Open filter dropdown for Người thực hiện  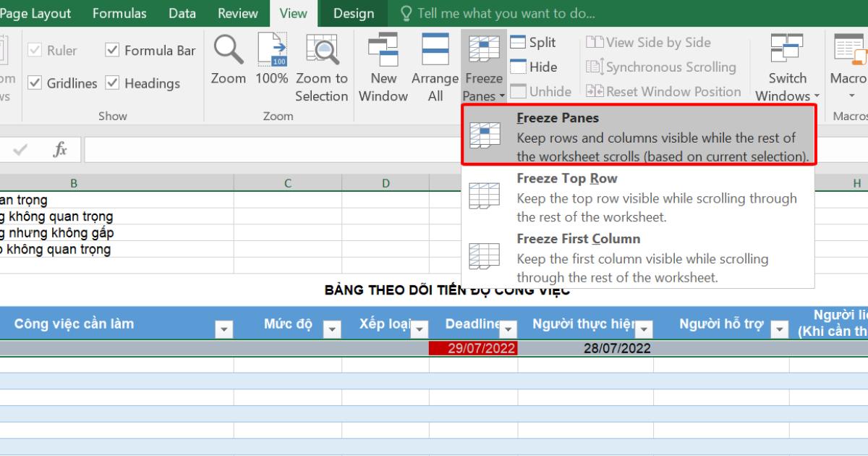(x=644, y=329)
